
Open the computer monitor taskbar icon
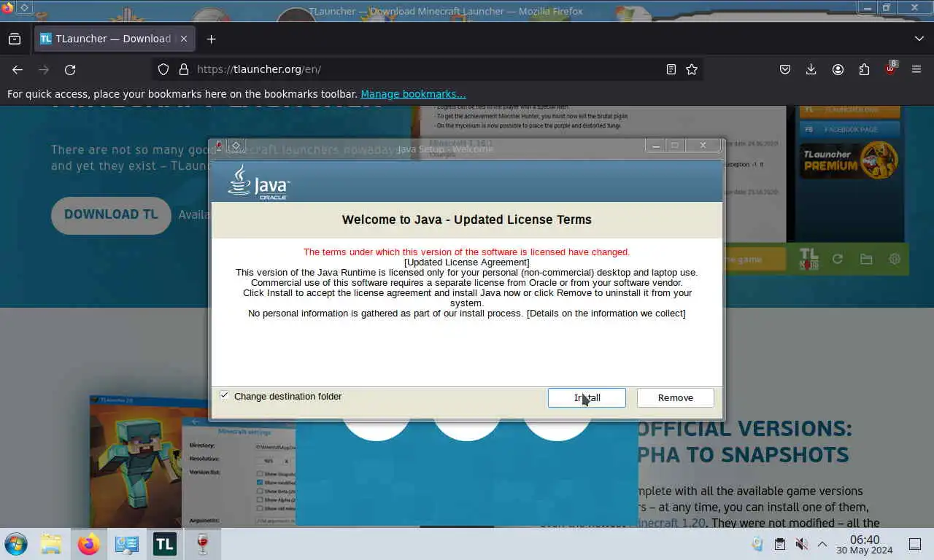click(127, 544)
